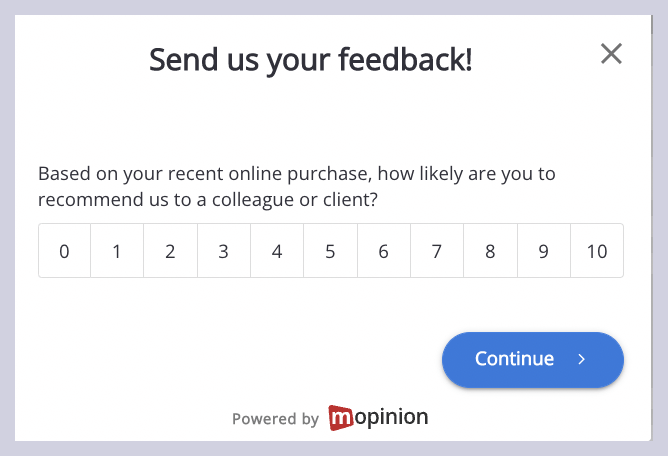668x456 pixels.
Task: Close the feedback dialog with the X
Action: 611,54
